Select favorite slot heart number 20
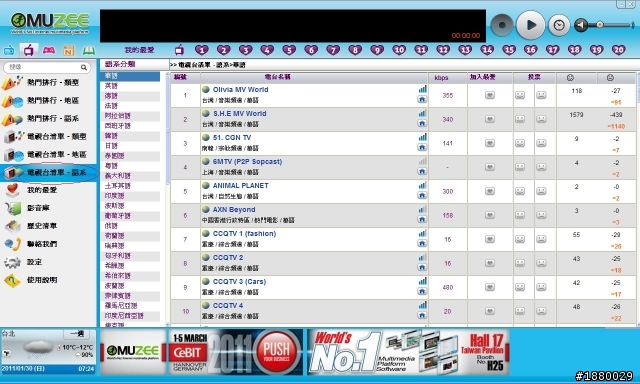 click(x=618, y=50)
